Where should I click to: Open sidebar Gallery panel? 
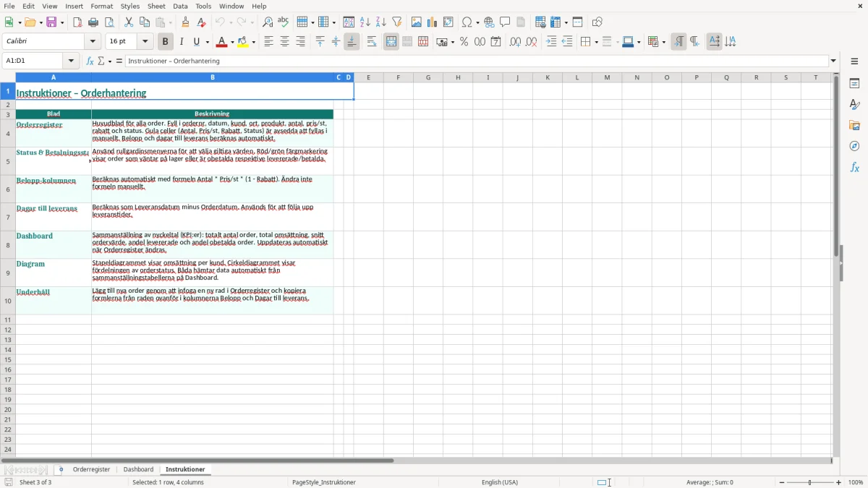854,125
